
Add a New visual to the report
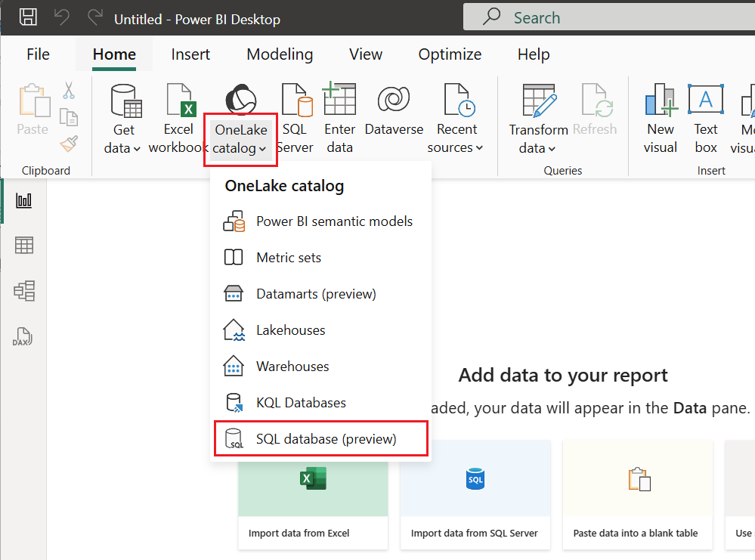[x=660, y=117]
